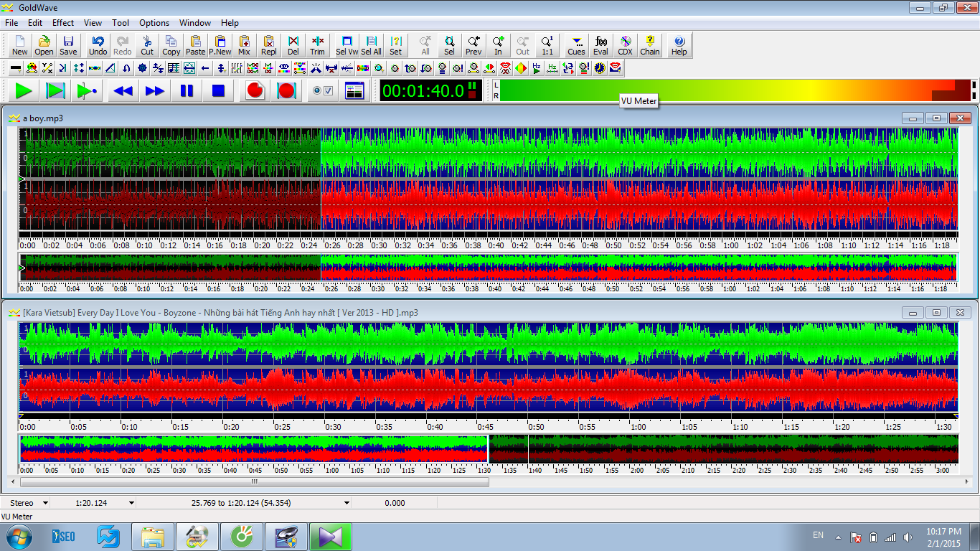Viewport: 980px width, 551px height.
Task: Click the 0.000 value in the status bar
Action: tap(395, 504)
